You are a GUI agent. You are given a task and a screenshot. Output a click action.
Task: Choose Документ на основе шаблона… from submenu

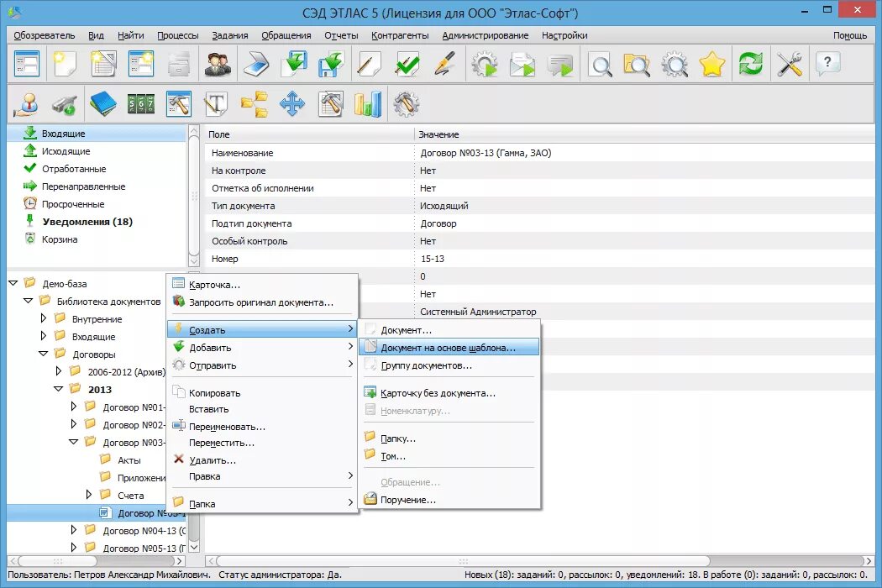[x=449, y=348]
